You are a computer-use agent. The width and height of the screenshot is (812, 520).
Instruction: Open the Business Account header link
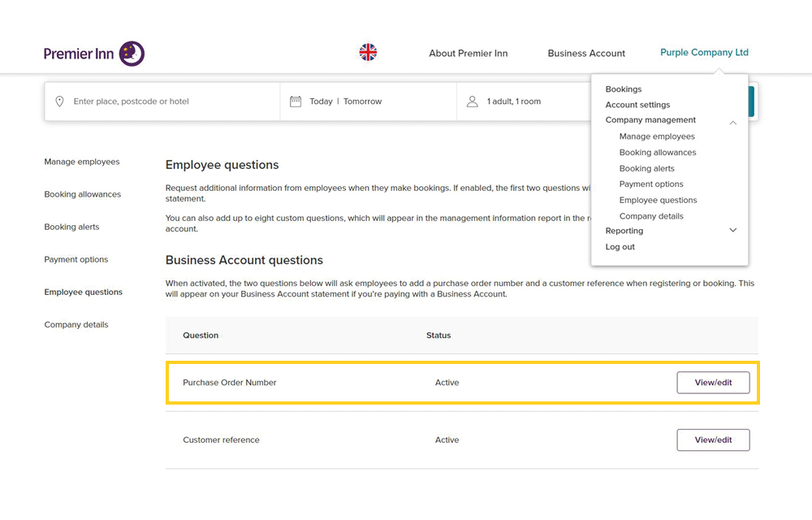586,54
